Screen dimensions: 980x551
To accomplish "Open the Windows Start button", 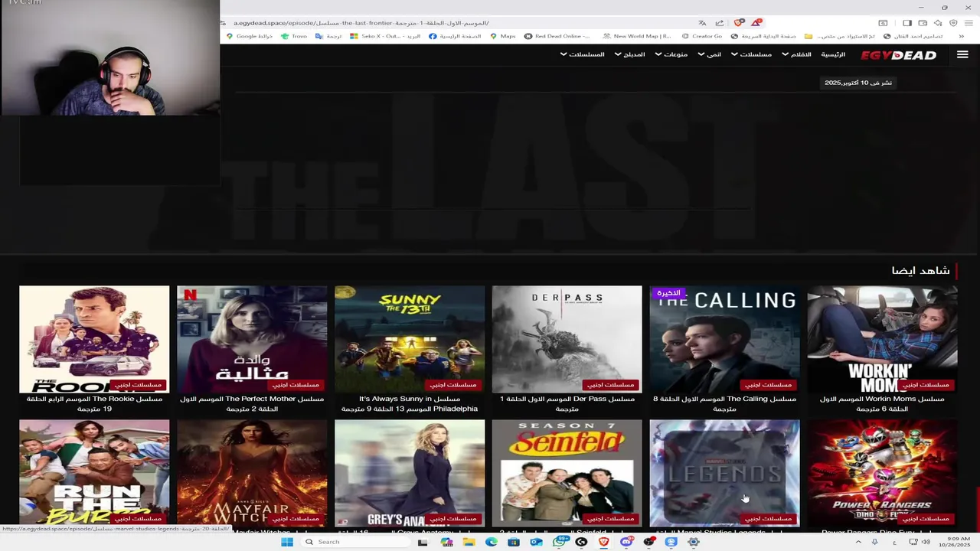I will (x=287, y=542).
